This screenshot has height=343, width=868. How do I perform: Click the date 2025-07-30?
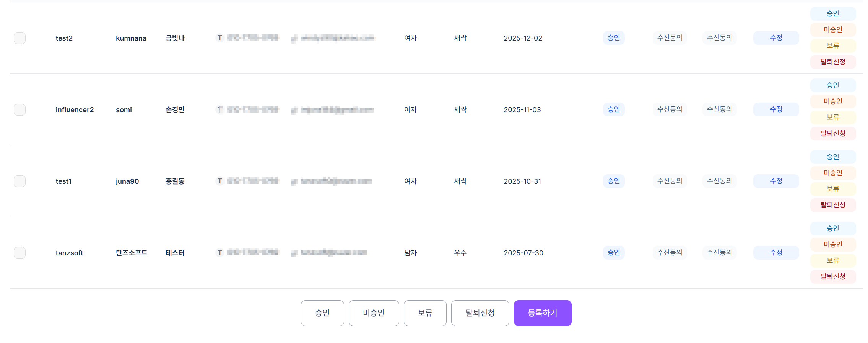point(523,253)
